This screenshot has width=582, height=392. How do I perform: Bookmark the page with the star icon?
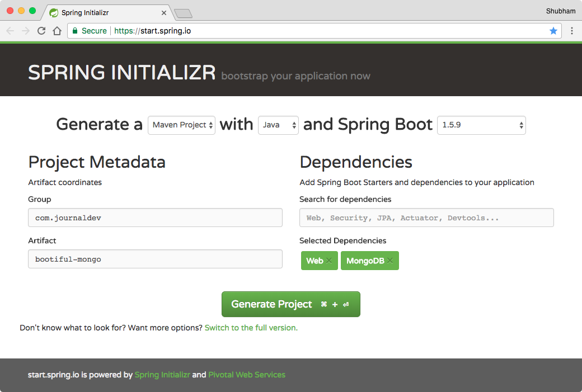553,31
